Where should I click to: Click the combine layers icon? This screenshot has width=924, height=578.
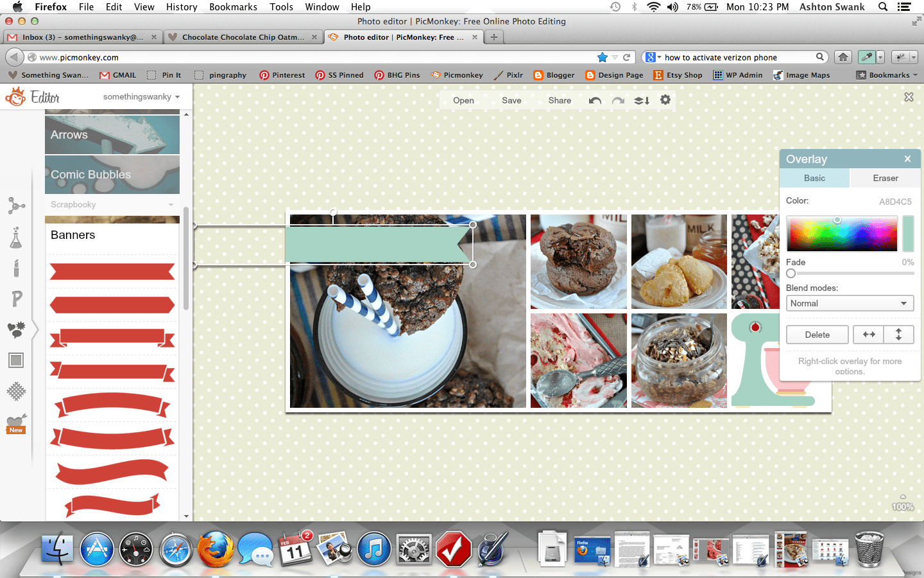click(642, 100)
